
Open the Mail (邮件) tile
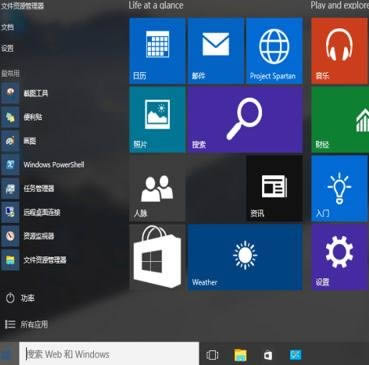tap(216, 51)
